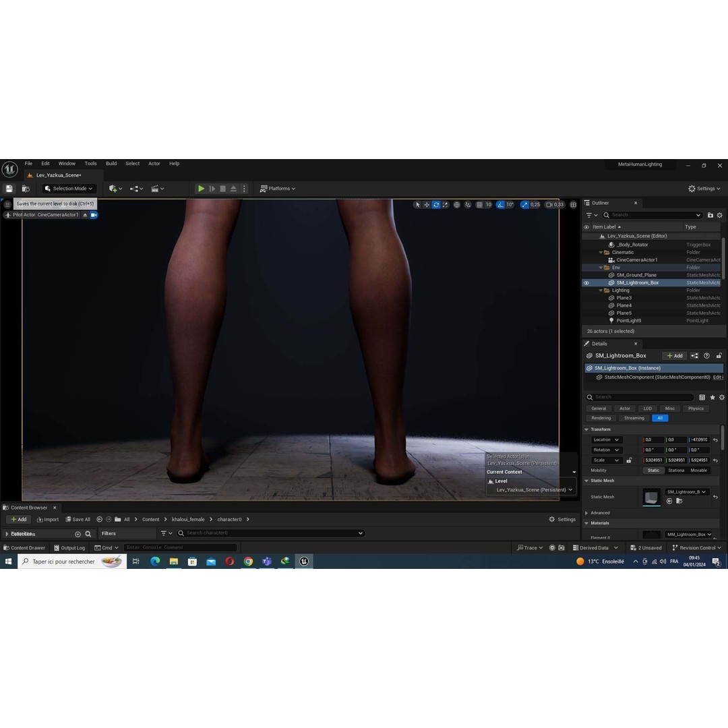This screenshot has width=728, height=728.
Task: Open the File menu
Action: click(x=28, y=163)
